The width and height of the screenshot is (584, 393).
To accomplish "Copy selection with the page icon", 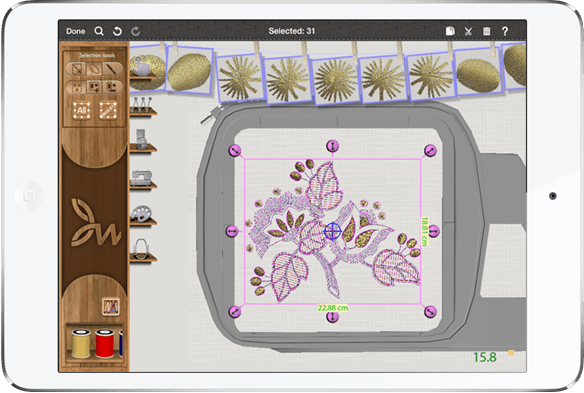I will [450, 31].
